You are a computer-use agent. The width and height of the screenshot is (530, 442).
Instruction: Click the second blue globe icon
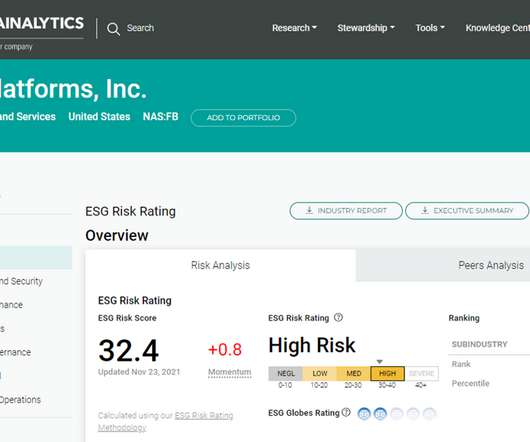[x=380, y=414]
